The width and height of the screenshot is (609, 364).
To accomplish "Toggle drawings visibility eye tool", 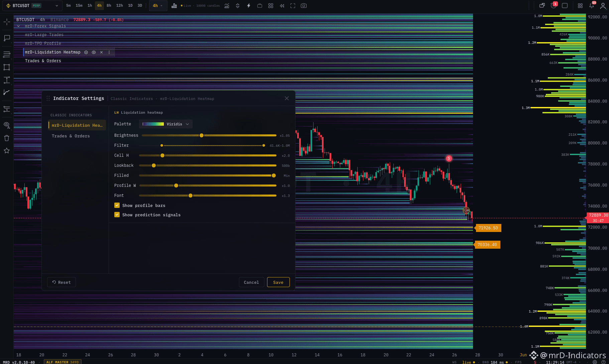I will (x=7, y=125).
